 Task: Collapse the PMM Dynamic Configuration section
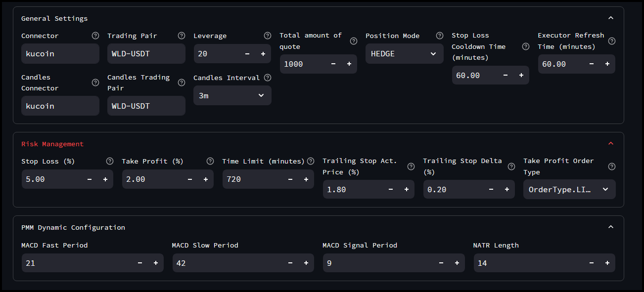pyautogui.click(x=611, y=227)
